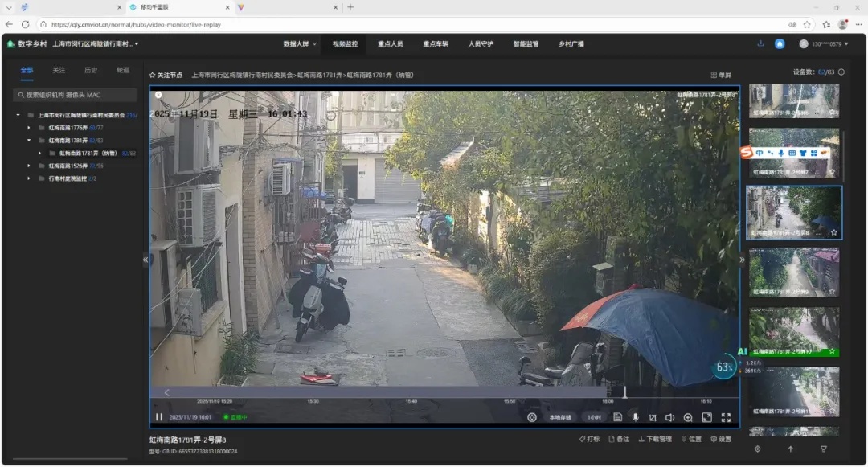Favorite the 2号屏8 thumbnail with its star

click(833, 232)
